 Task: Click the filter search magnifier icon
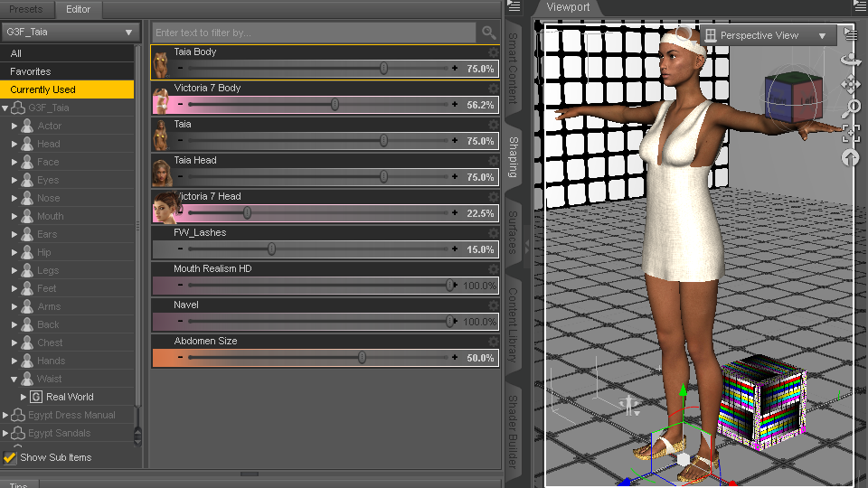(x=488, y=33)
